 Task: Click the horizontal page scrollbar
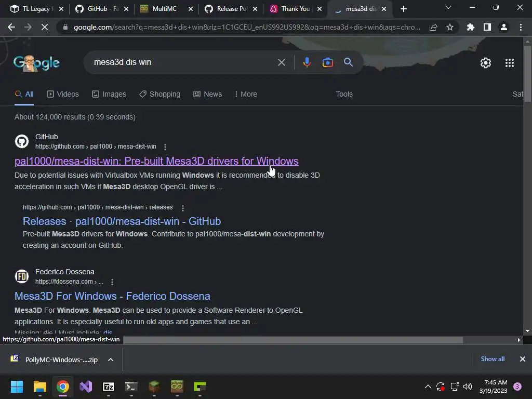[293, 340]
